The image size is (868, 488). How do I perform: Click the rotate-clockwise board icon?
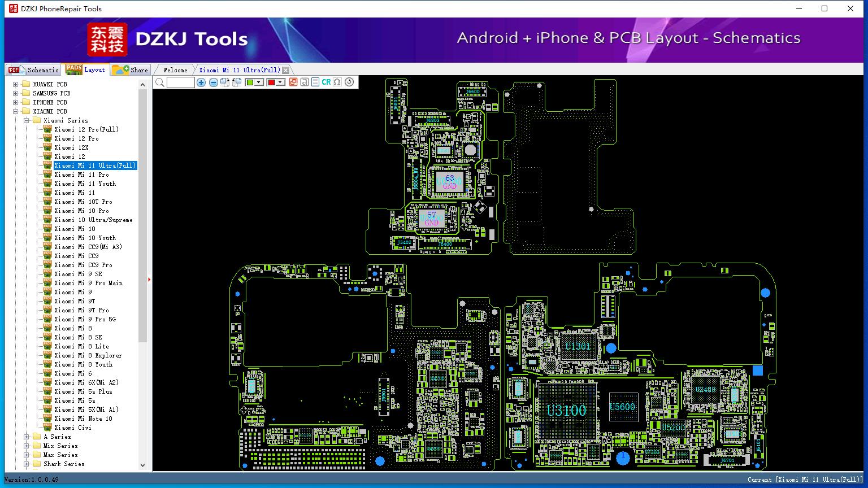pos(225,82)
